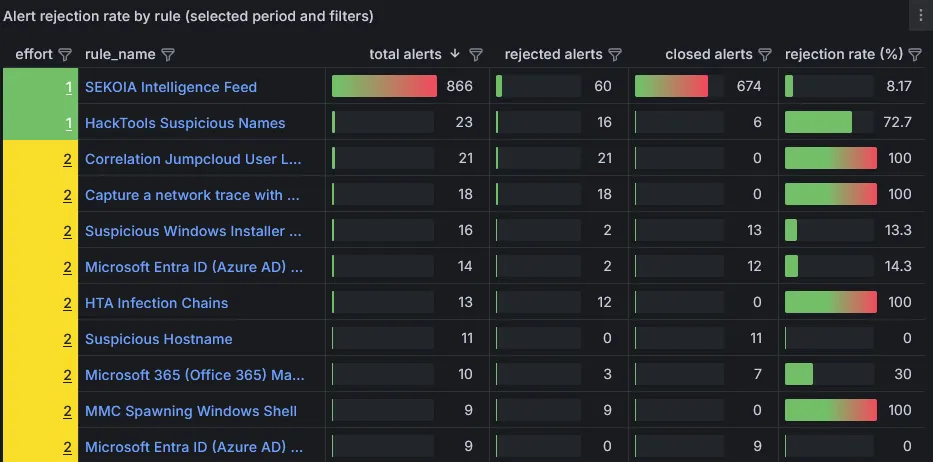
Task: Open the panel three-dot menu
Action: (x=921, y=15)
